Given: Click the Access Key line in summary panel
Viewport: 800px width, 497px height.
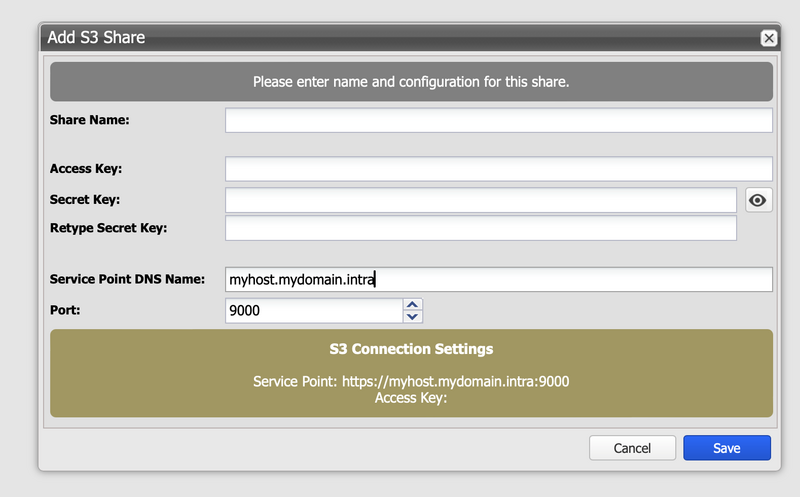Looking at the screenshot, I should (x=410, y=397).
